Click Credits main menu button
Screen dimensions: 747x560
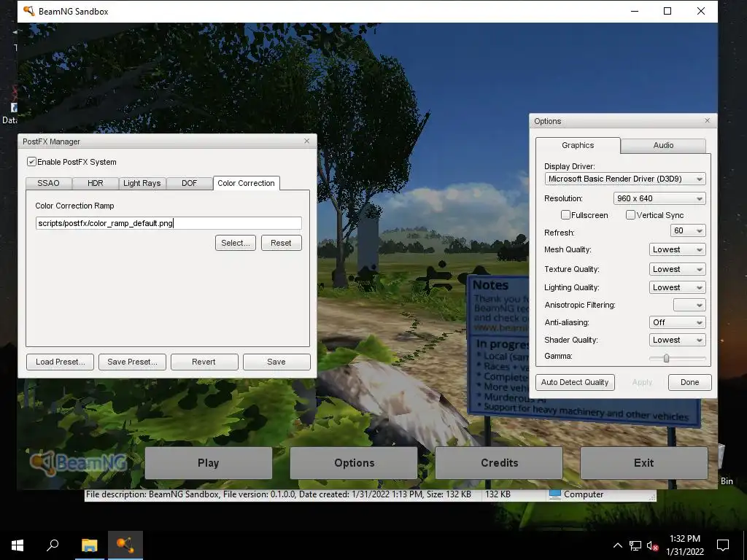499,463
